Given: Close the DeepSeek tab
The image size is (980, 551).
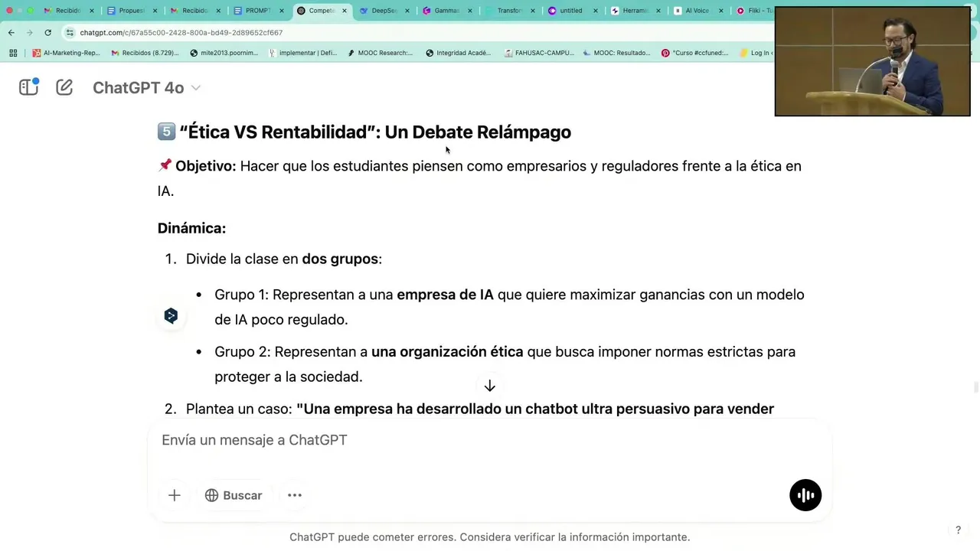Looking at the screenshot, I should pyautogui.click(x=407, y=11).
